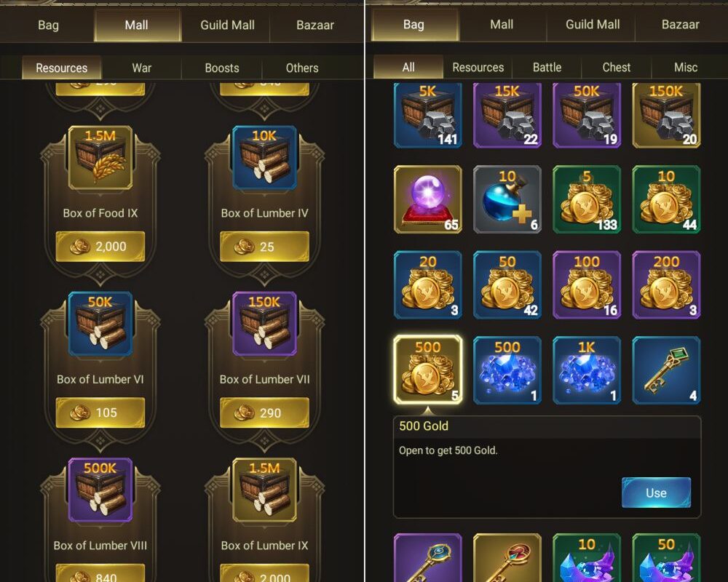Select the highlighted 500 Gold item

point(427,370)
